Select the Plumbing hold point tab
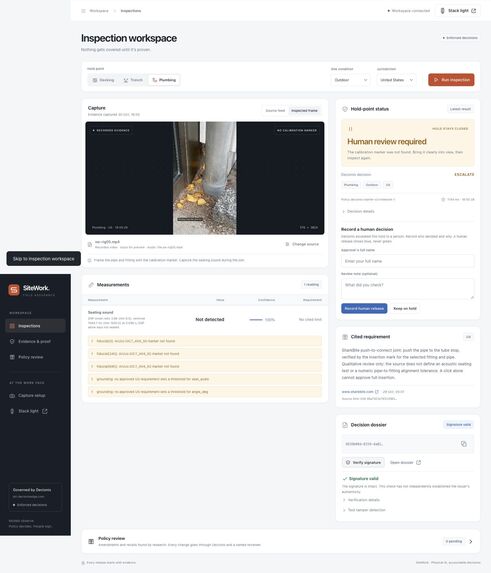The height and width of the screenshot is (573, 491). click(x=164, y=80)
